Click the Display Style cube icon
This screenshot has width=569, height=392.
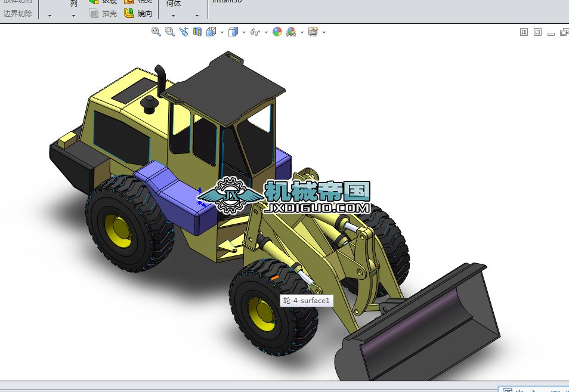(233, 32)
